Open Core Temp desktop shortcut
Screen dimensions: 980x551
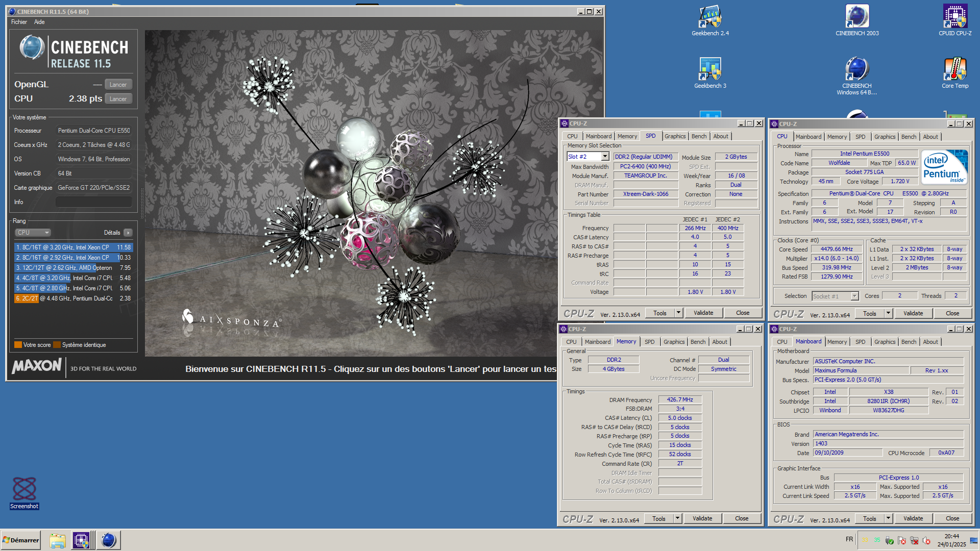955,73
